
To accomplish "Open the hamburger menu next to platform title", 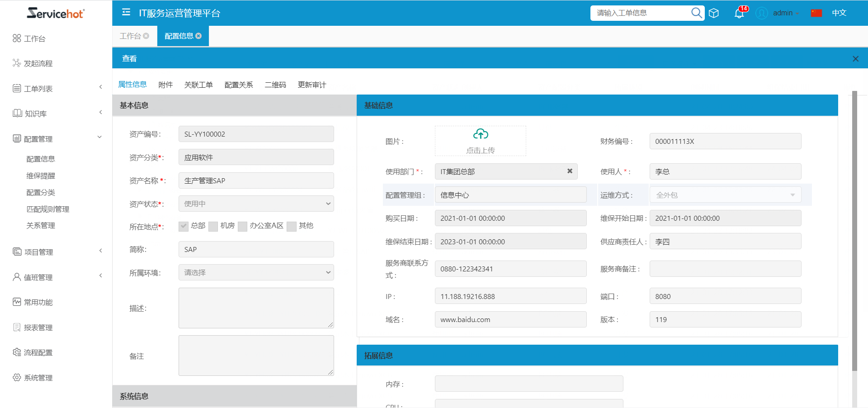I will tap(126, 13).
